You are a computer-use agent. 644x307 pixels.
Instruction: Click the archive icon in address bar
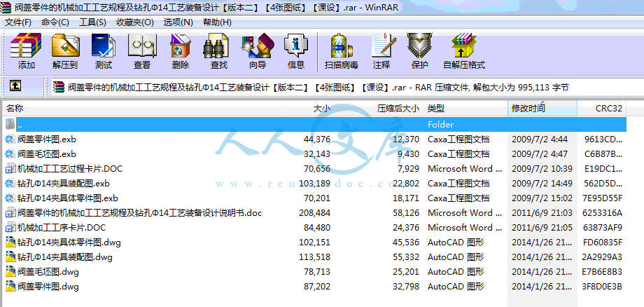(59, 87)
